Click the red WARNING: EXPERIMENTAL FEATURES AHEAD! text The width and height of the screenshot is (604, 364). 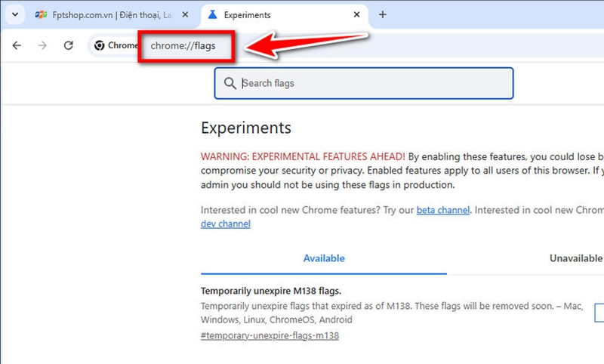coord(303,157)
